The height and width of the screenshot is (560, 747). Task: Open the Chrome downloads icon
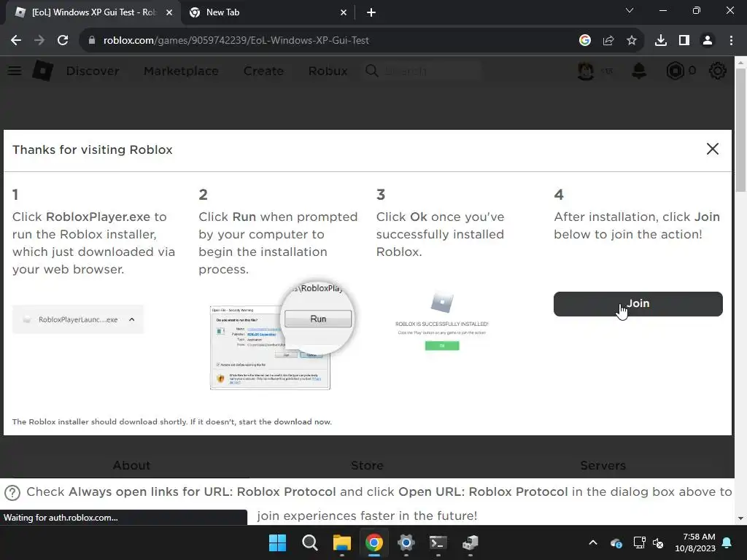(x=661, y=41)
